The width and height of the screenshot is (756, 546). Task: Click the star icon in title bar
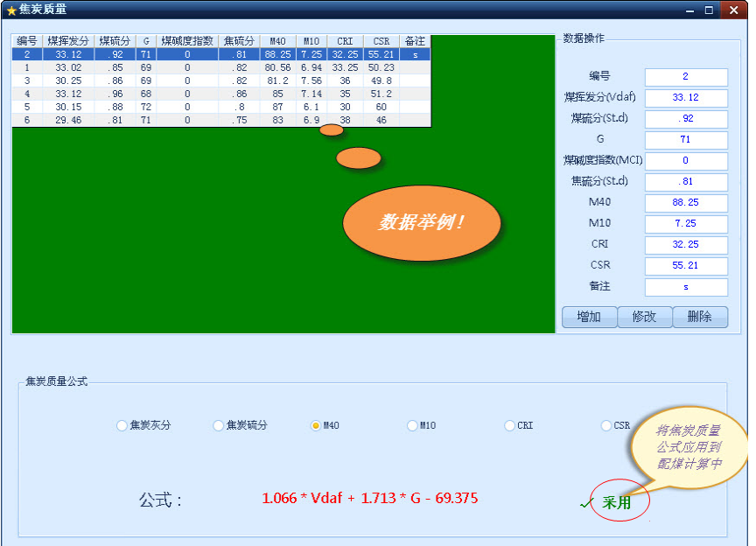(11, 10)
